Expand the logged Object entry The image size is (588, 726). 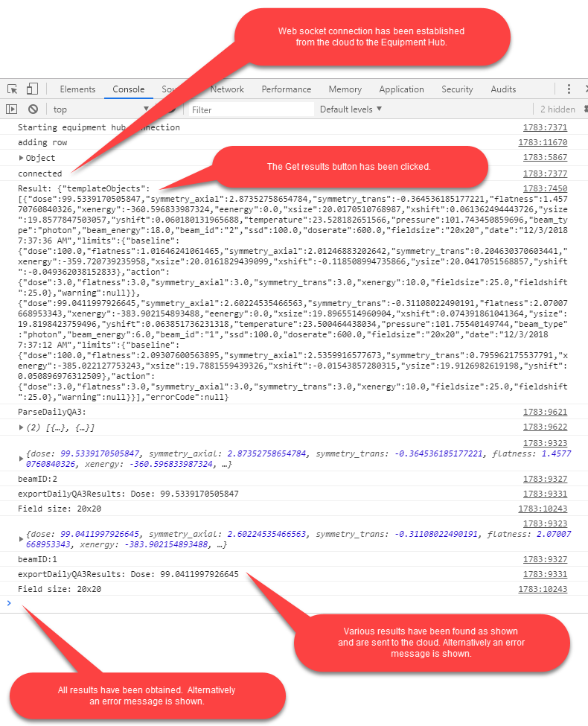pyautogui.click(x=21, y=158)
